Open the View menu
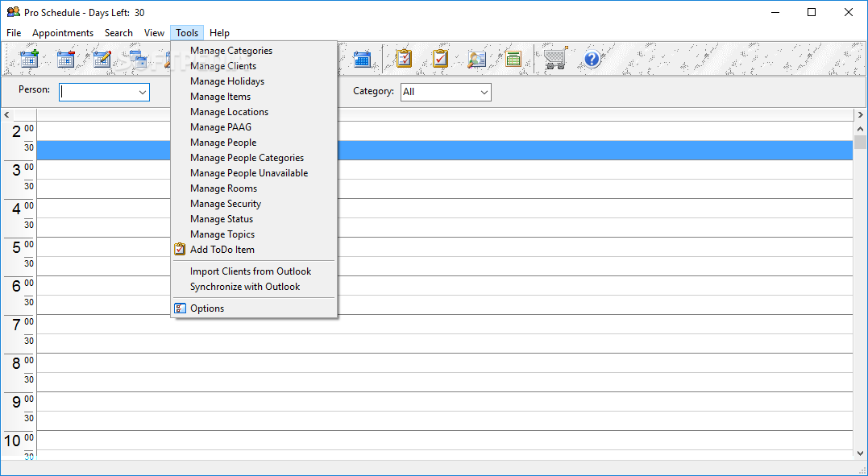 pos(154,33)
